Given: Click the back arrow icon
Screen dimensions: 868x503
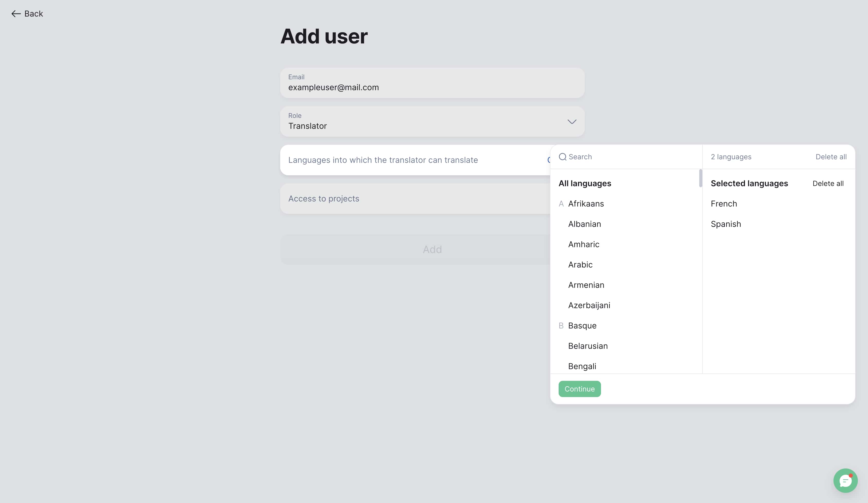Looking at the screenshot, I should (16, 14).
